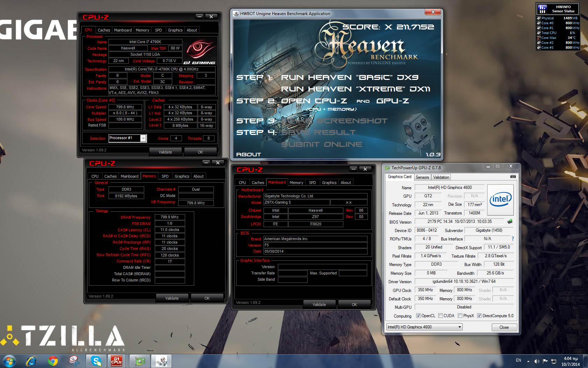The width and height of the screenshot is (588, 368).
Task: Click OPEN CPU-Z in Heaven app
Action: (314, 101)
